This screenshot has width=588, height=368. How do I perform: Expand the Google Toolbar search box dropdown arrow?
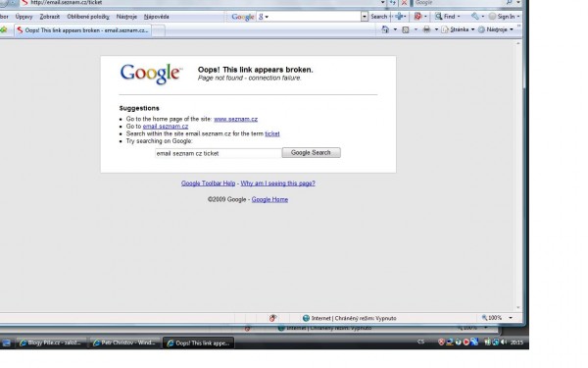click(365, 17)
